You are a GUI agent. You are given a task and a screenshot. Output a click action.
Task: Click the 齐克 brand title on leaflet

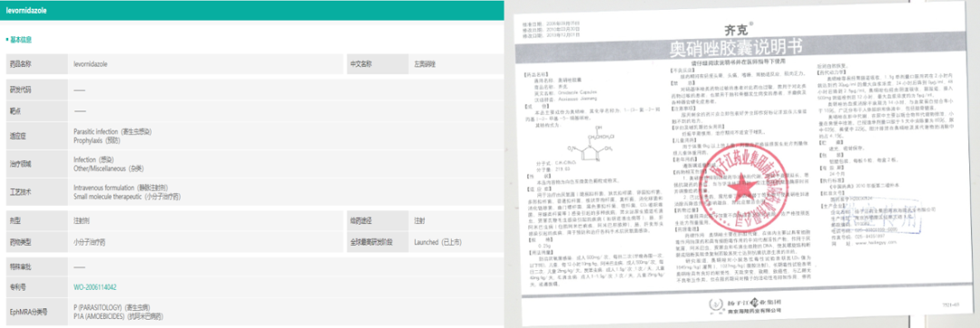[x=740, y=29]
